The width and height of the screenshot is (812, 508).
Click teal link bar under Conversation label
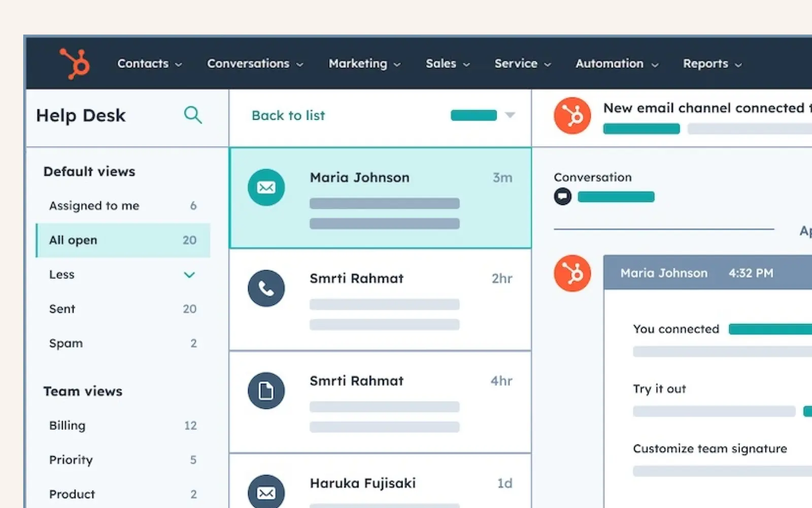(x=616, y=197)
